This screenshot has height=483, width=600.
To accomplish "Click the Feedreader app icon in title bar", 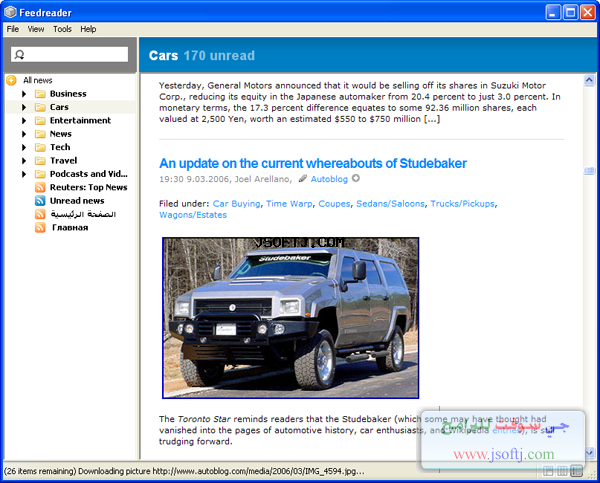I will tap(10, 12).
